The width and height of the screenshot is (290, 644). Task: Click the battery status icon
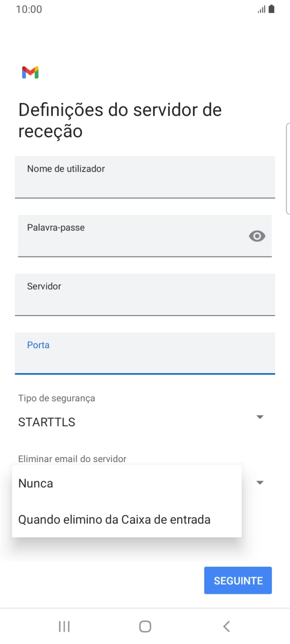271,8
